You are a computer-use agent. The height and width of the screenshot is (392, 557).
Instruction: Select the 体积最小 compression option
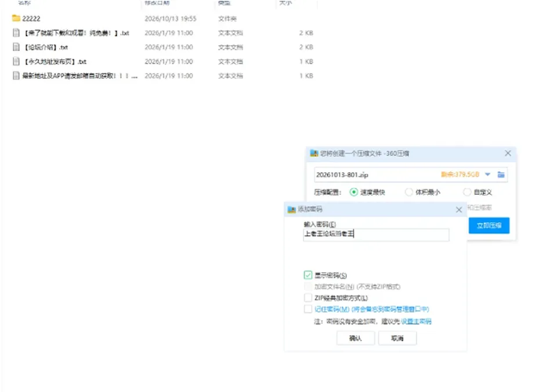[x=409, y=192]
